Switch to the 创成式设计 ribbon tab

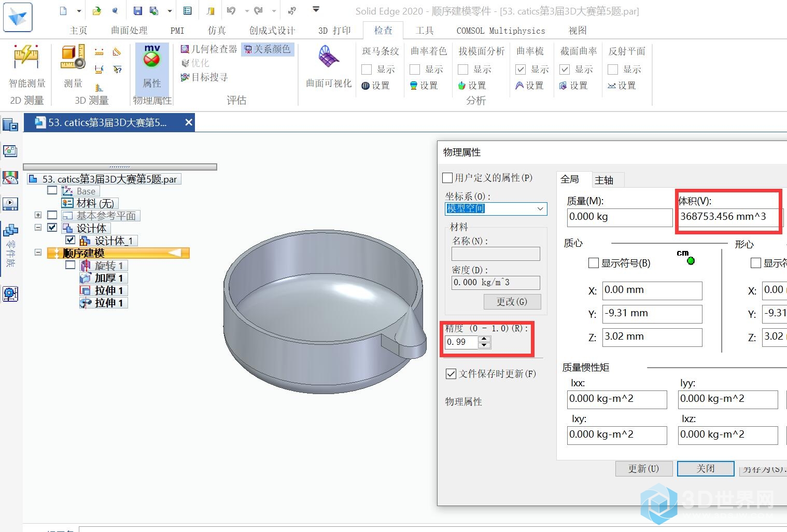(272, 31)
